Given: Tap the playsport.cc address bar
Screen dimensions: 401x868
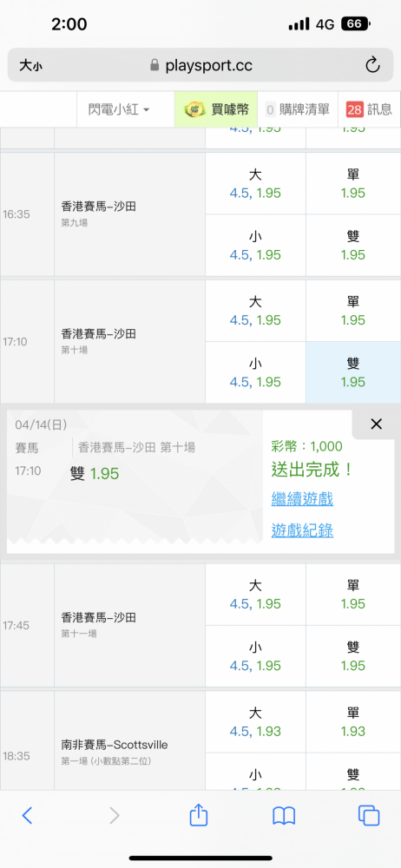Looking at the screenshot, I should [200, 65].
